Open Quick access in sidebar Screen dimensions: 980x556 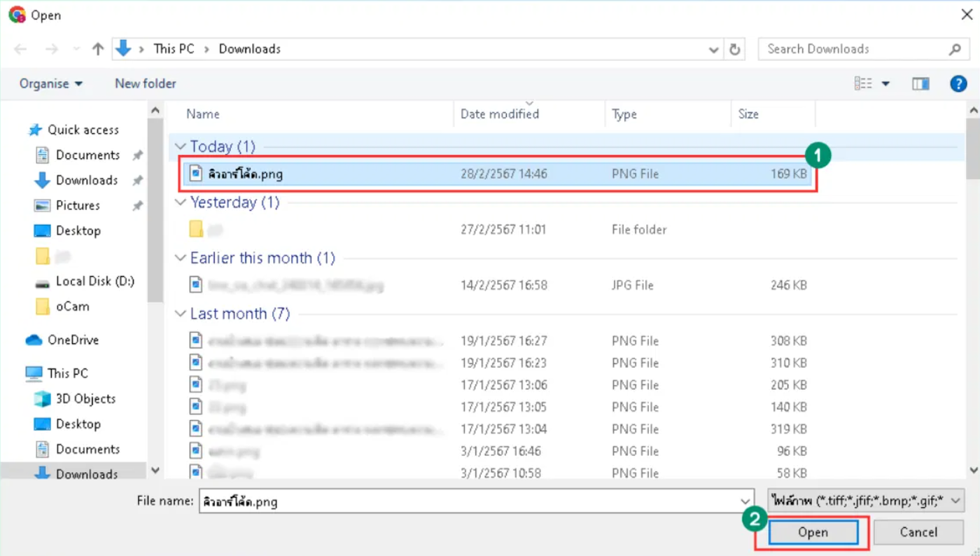click(x=74, y=130)
